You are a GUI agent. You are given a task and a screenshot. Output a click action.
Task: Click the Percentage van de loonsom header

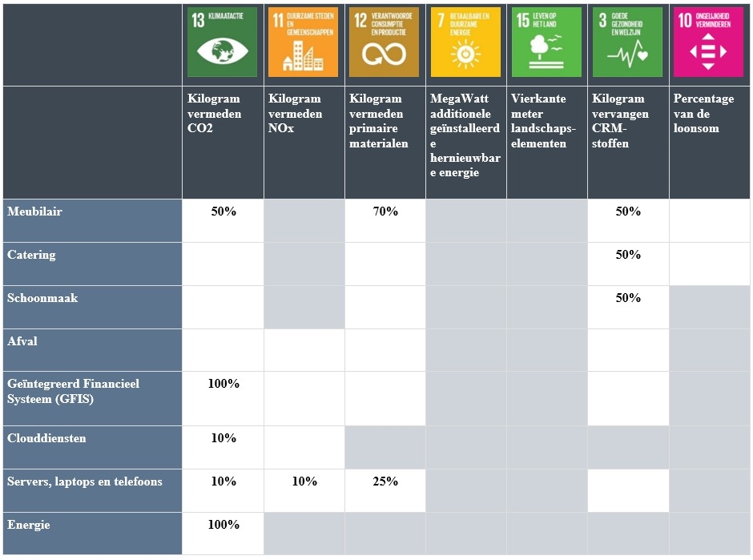tap(703, 113)
